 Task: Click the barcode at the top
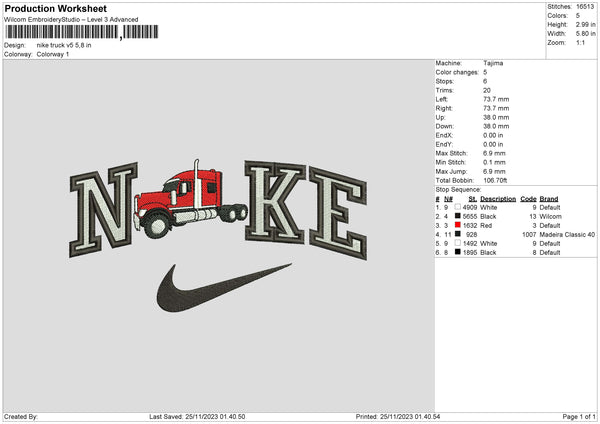point(81,32)
